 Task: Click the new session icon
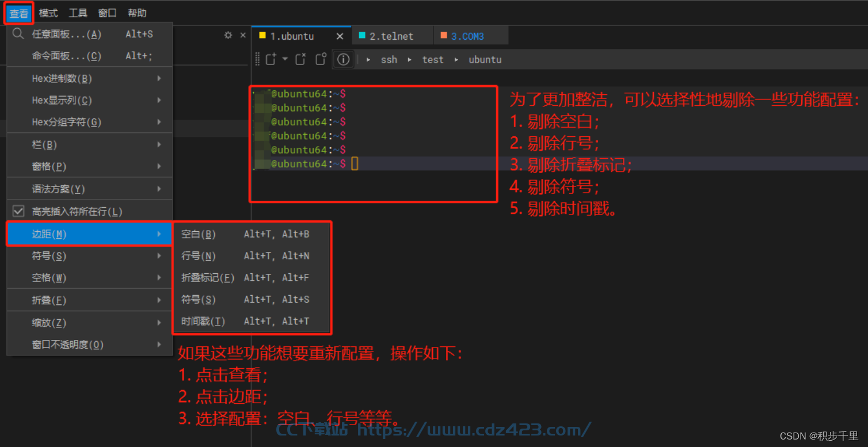pos(271,59)
